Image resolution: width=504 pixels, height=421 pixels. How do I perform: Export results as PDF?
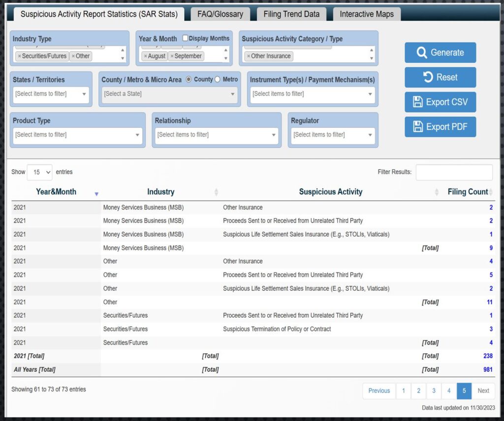pos(440,126)
